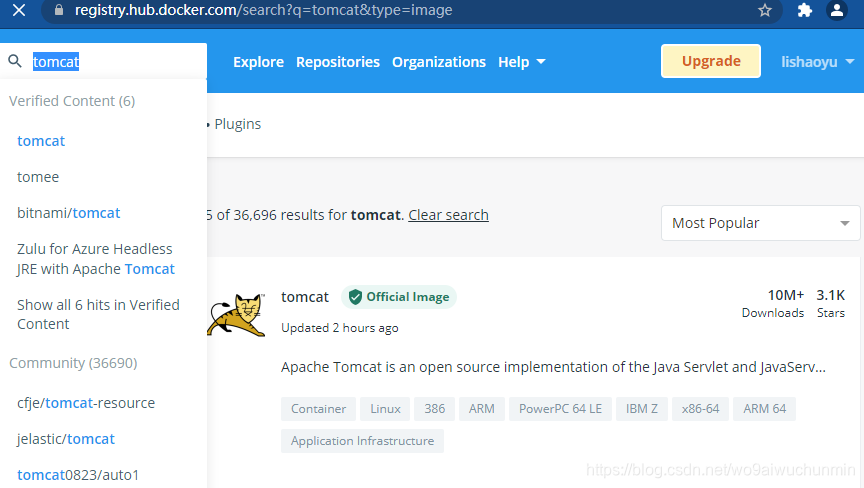864x488 pixels.
Task: Click the Apache Tomcat description text
Action: [553, 367]
